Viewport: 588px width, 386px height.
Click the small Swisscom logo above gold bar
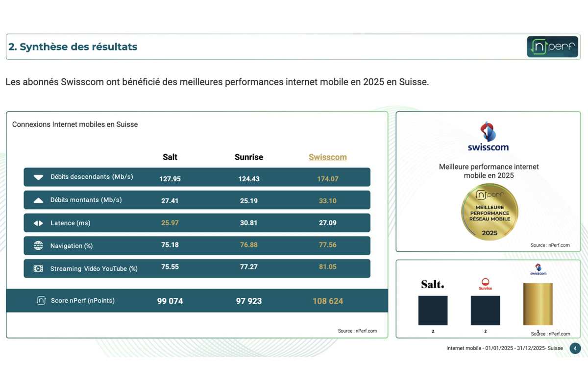tap(538, 269)
